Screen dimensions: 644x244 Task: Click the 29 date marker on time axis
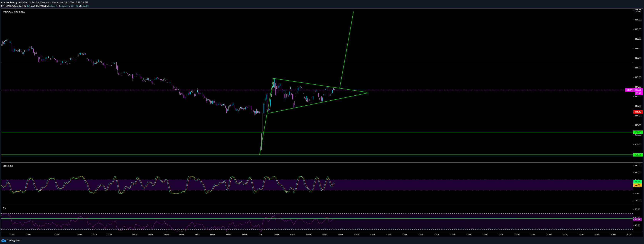click(260, 235)
